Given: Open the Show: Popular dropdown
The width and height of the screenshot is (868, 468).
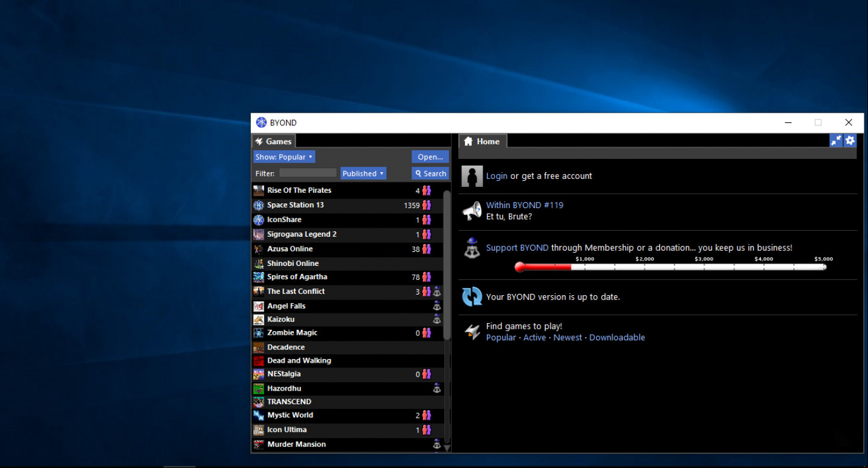Looking at the screenshot, I should click(284, 157).
